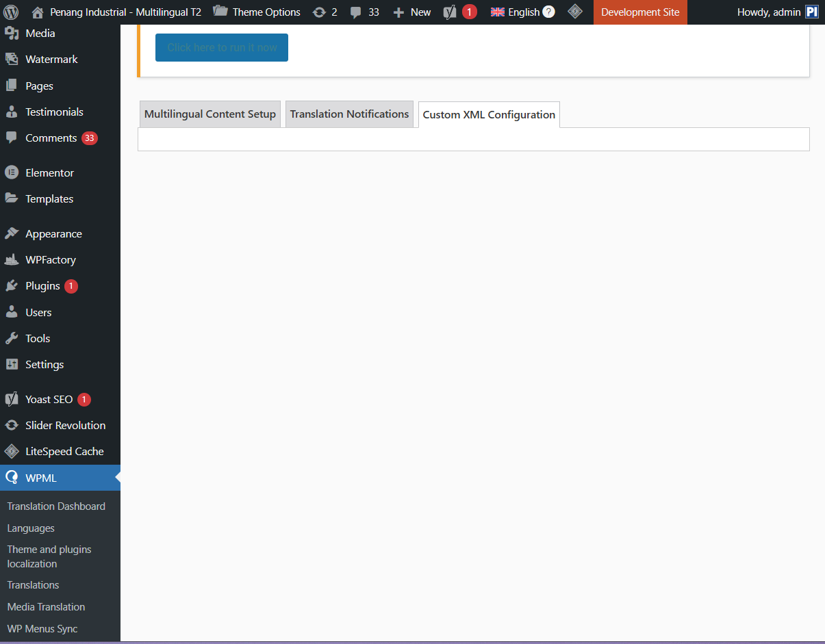
Task: Click the Elementor sidebar icon
Action: [12, 172]
